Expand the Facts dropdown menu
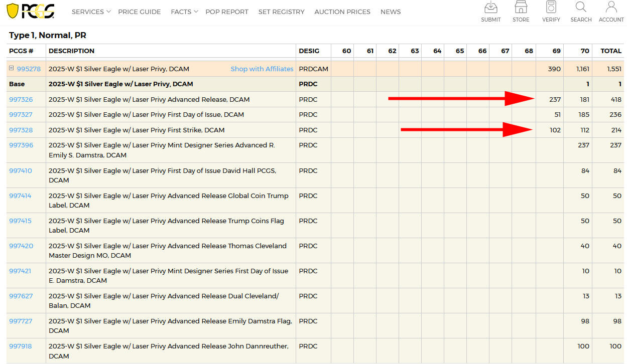 184,12
